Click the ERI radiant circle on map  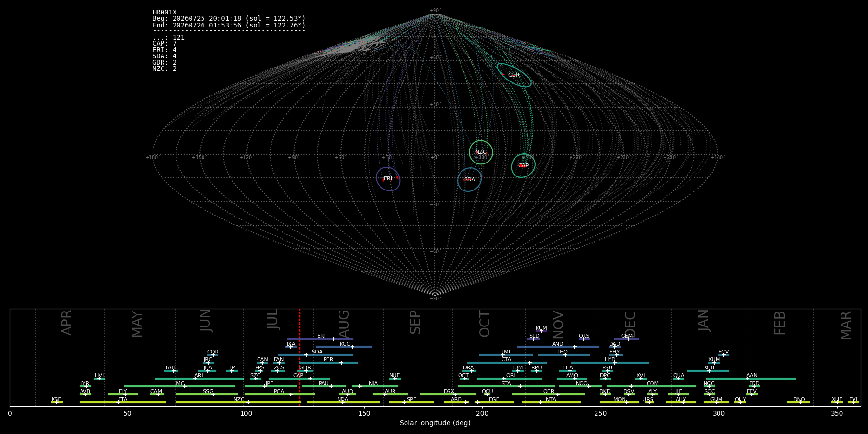tap(388, 179)
